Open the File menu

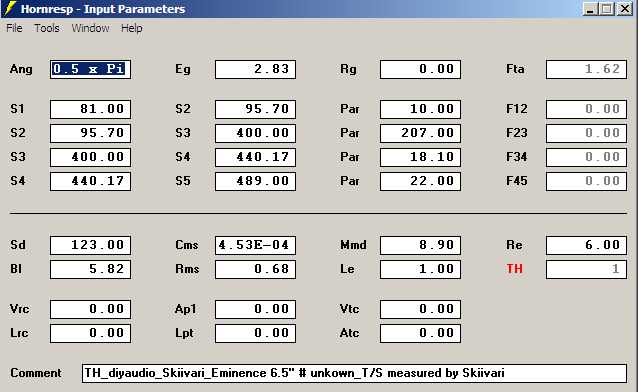point(14,28)
